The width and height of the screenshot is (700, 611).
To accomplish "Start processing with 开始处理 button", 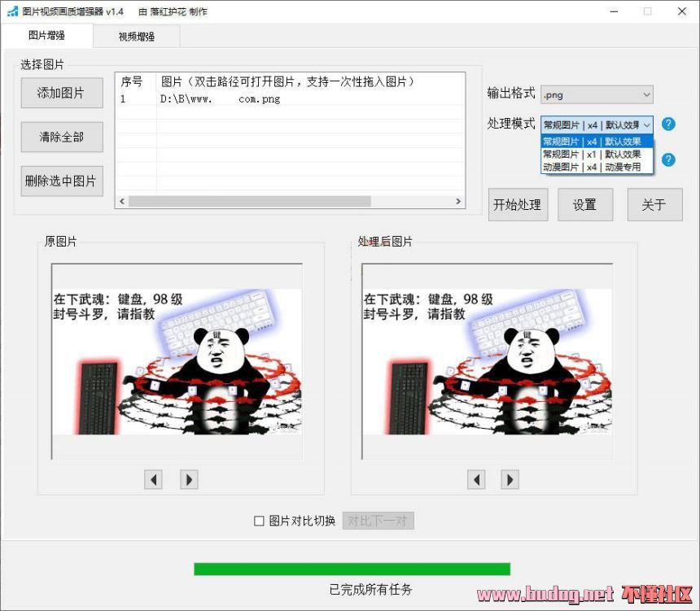I will tap(518, 204).
